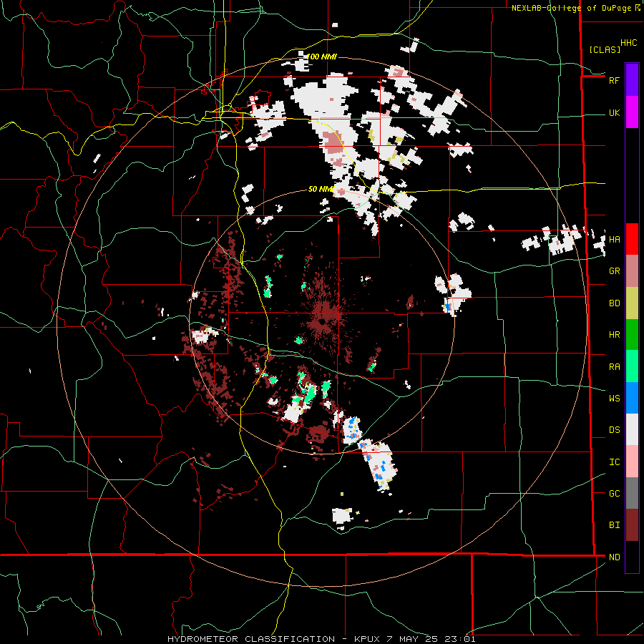
Task: Click the white DS legend color swatch
Action: click(x=632, y=429)
